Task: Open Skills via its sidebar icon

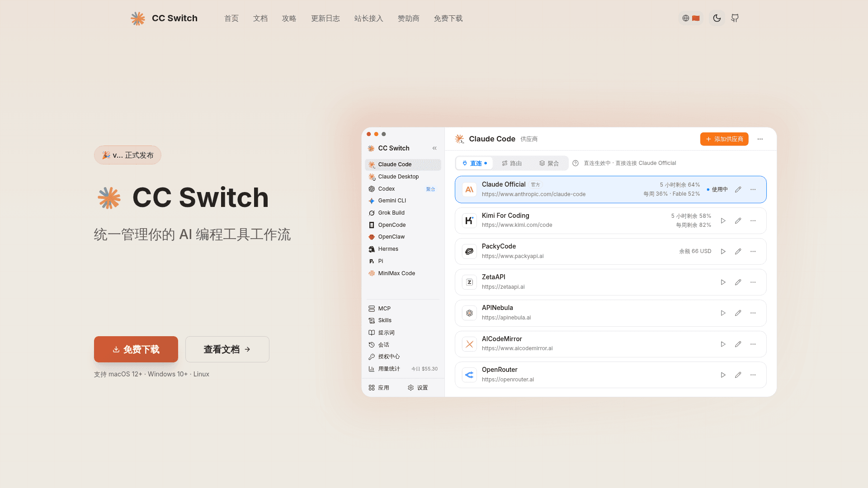Action: [x=372, y=320]
